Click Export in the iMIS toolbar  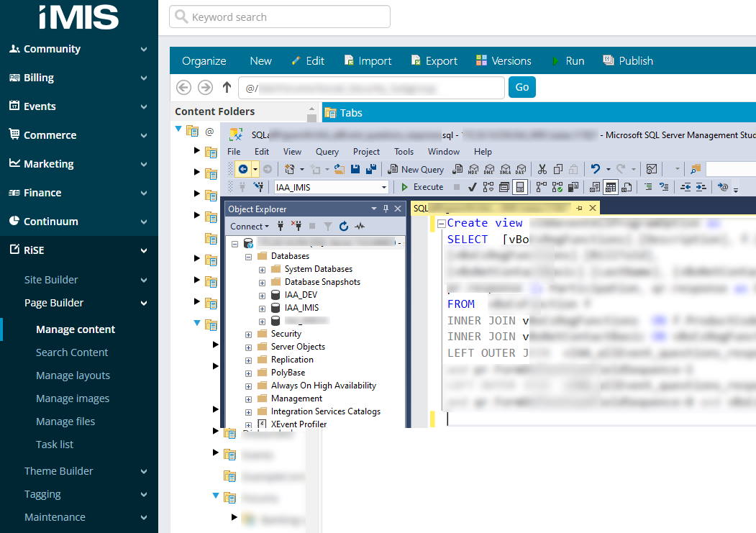click(434, 60)
